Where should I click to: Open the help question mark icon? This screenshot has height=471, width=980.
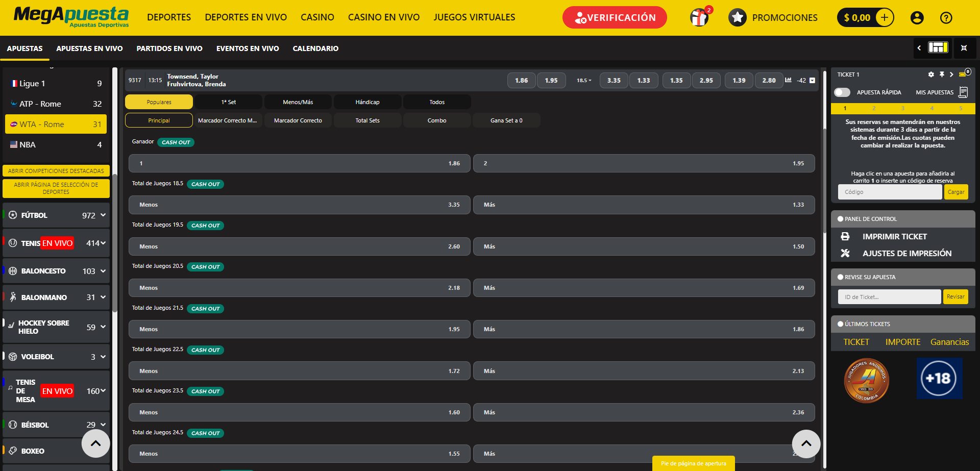point(946,18)
